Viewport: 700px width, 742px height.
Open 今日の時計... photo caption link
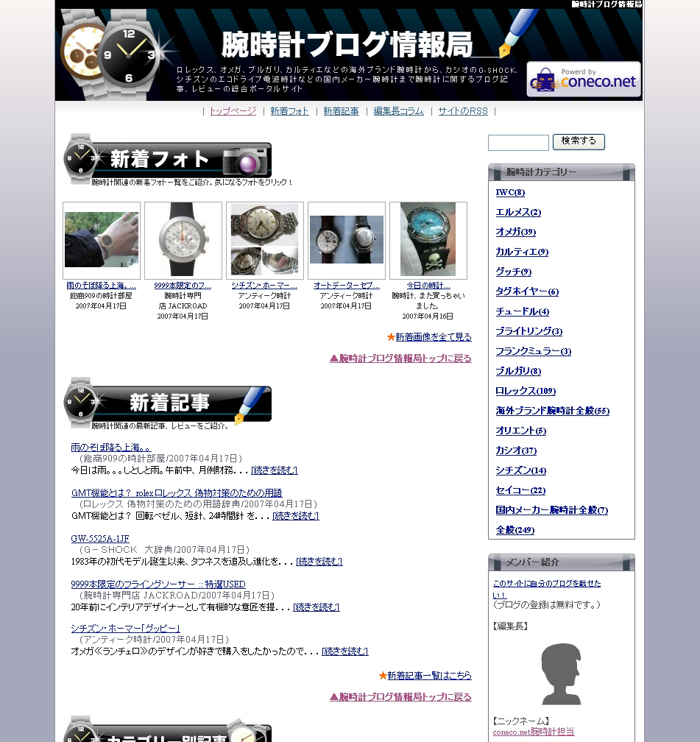428,286
